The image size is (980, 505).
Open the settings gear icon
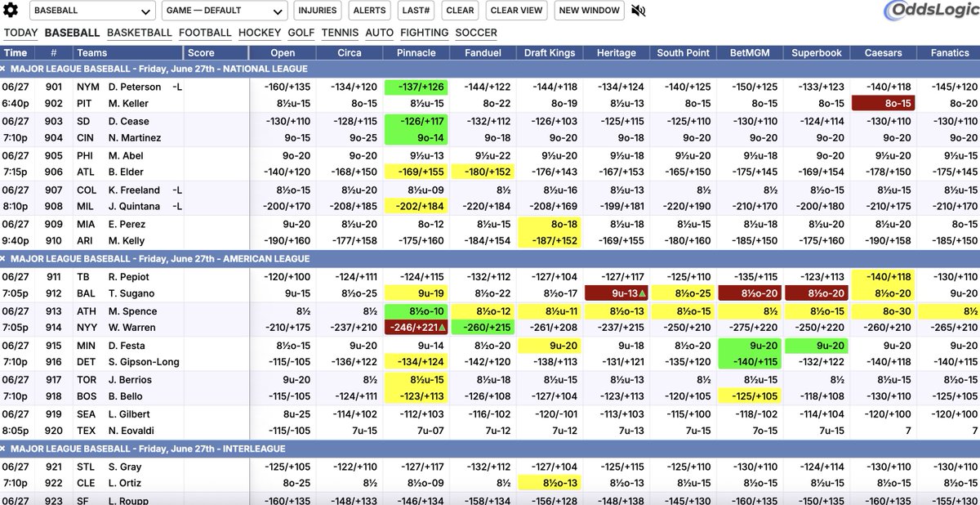pos(11,11)
